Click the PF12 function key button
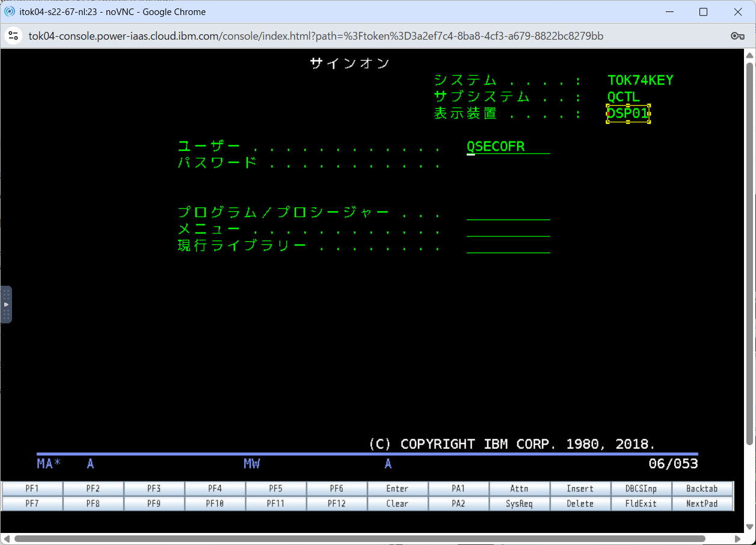756x545 pixels. pos(336,503)
